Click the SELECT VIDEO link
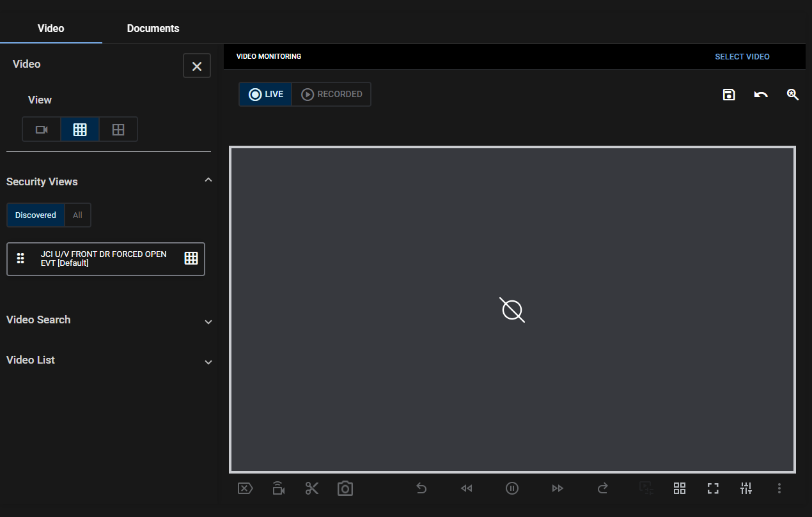Viewport: 812px width, 517px height. [x=742, y=57]
